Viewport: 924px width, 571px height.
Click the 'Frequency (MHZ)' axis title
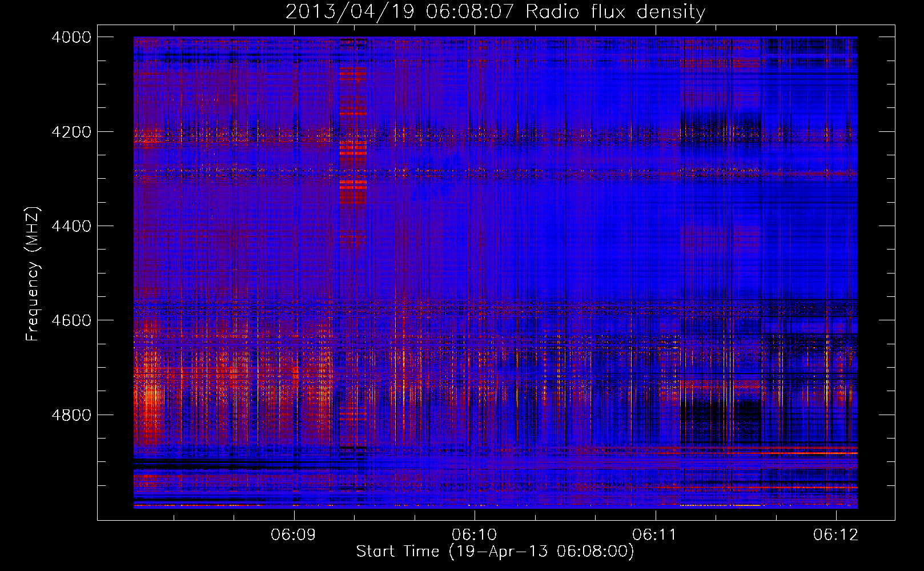33,274
